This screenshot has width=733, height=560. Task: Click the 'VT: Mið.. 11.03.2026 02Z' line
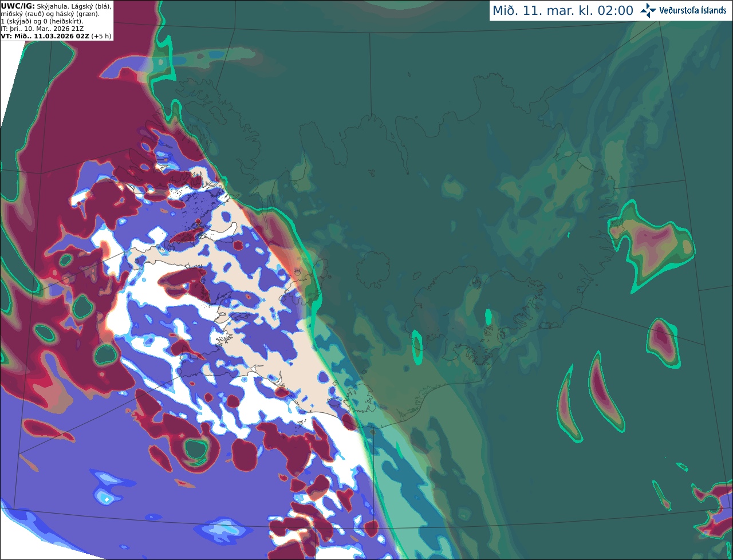(56, 36)
